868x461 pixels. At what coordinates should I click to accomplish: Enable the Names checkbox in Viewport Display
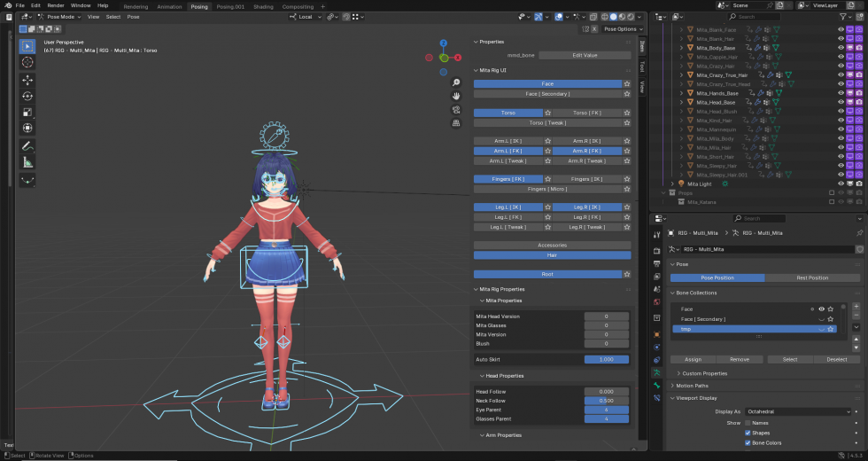[x=748, y=423]
